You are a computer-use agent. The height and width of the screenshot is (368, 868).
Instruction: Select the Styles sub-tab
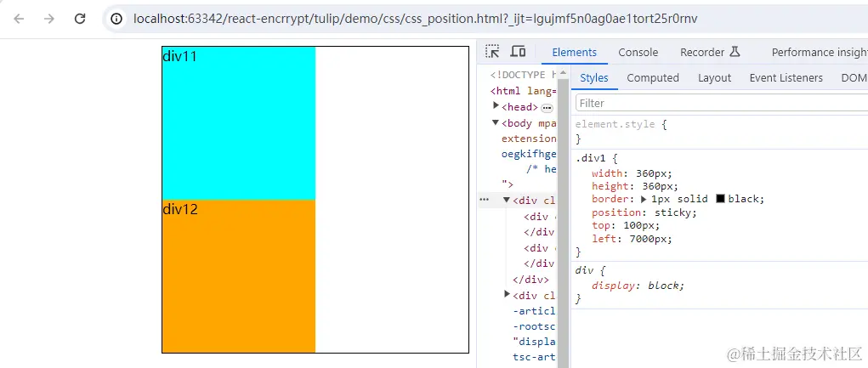click(x=594, y=78)
